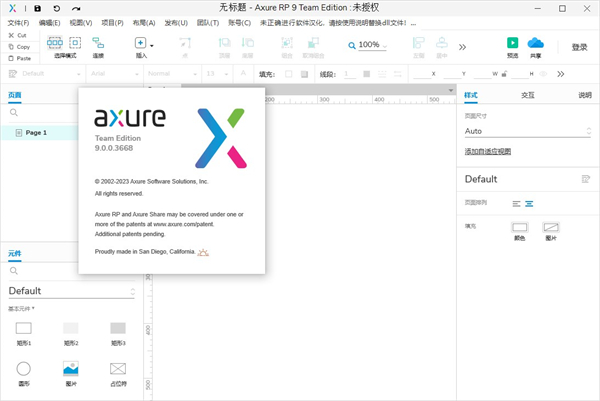The width and height of the screenshot is (600, 401).
Task: Toggle contained selection mode
Action: coord(75,42)
